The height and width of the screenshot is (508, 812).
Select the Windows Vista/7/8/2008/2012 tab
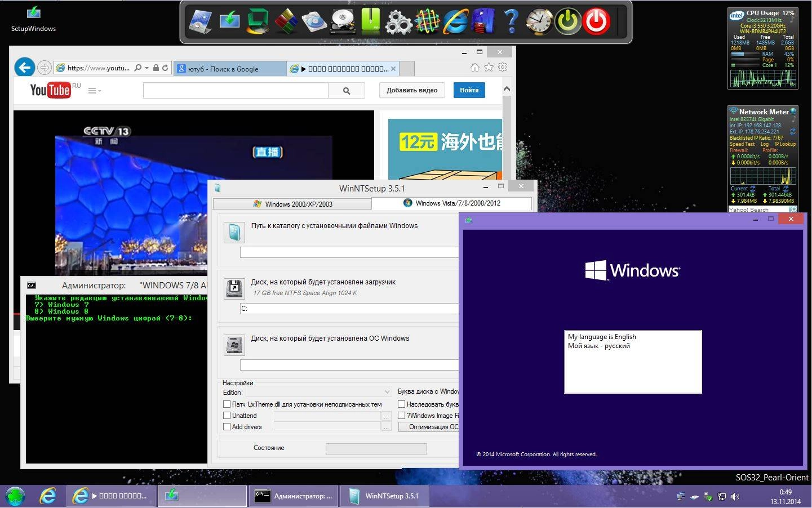click(x=451, y=203)
